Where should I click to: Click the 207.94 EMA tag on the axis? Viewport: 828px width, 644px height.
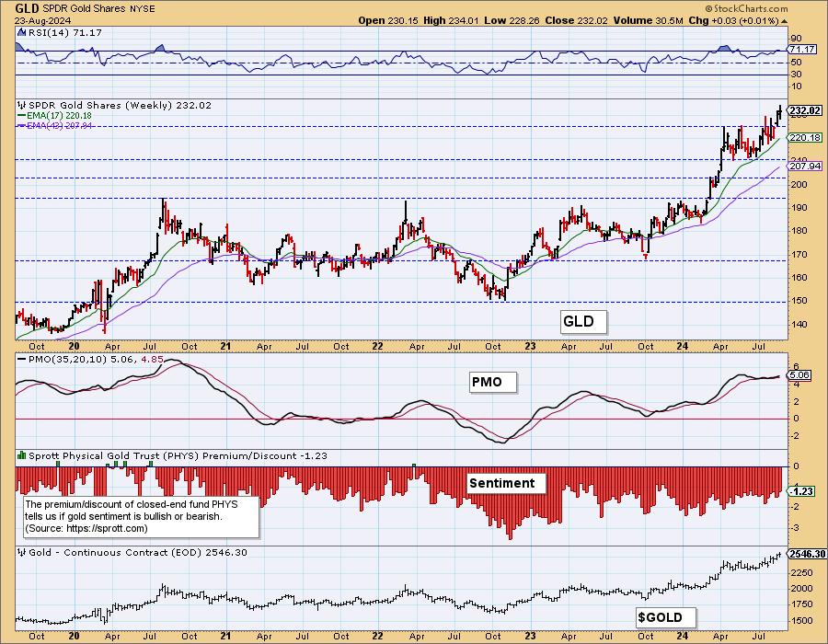[805, 166]
